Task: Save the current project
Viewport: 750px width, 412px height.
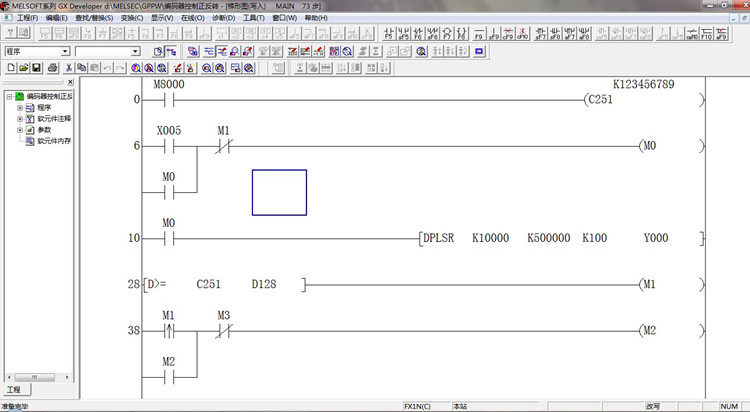Action: 36,68
